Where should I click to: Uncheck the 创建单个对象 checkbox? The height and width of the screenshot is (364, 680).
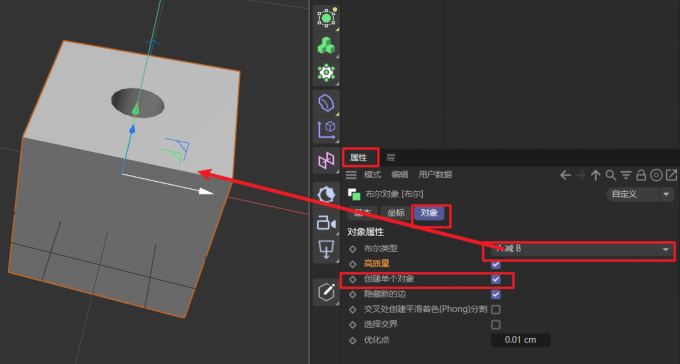point(496,279)
